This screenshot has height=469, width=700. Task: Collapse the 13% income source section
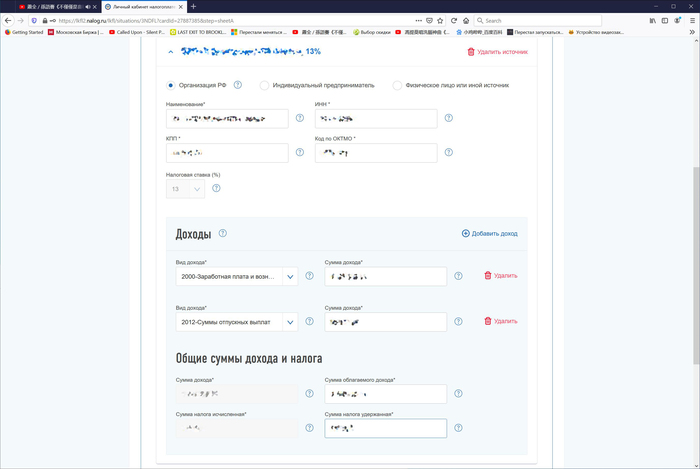(171, 52)
